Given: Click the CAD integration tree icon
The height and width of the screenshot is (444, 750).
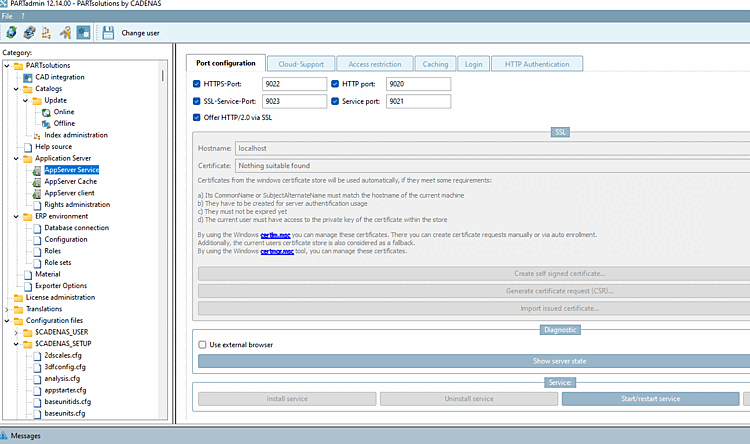Looking at the screenshot, I should [x=28, y=77].
